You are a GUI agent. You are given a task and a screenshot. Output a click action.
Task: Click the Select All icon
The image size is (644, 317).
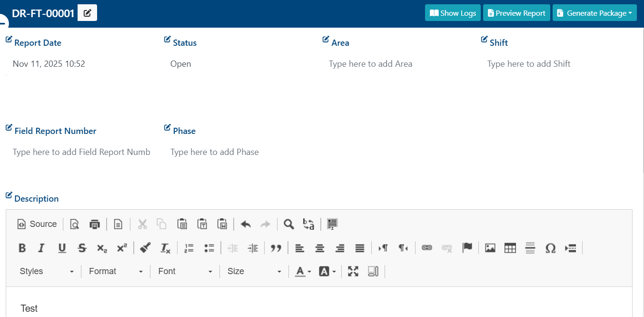coord(332,224)
